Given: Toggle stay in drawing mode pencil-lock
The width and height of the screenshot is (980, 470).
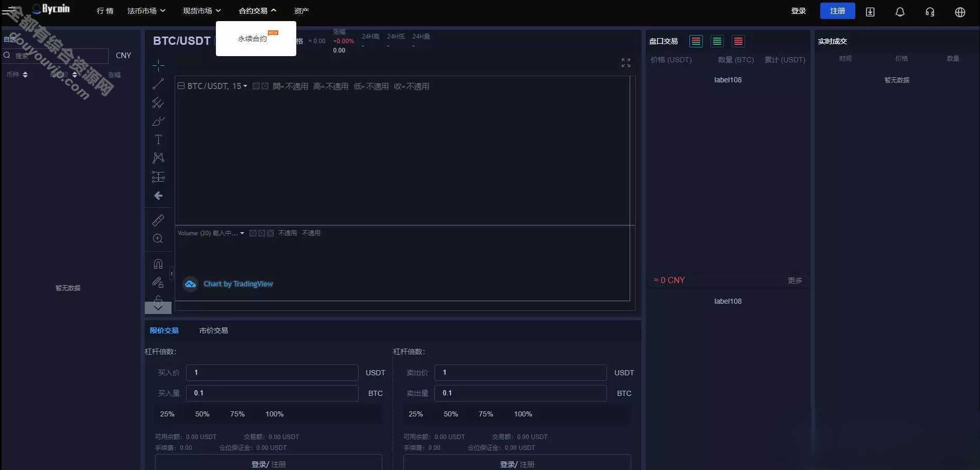Looking at the screenshot, I should (x=158, y=282).
